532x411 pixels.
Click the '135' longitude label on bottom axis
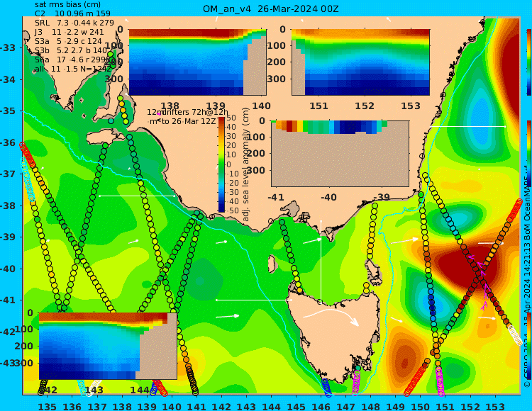coord(47,406)
